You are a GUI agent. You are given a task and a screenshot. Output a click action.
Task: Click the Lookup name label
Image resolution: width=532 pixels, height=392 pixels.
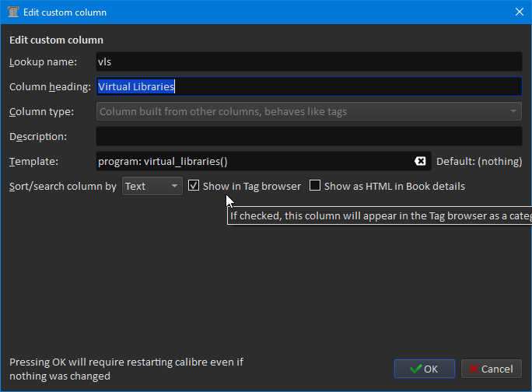click(43, 61)
